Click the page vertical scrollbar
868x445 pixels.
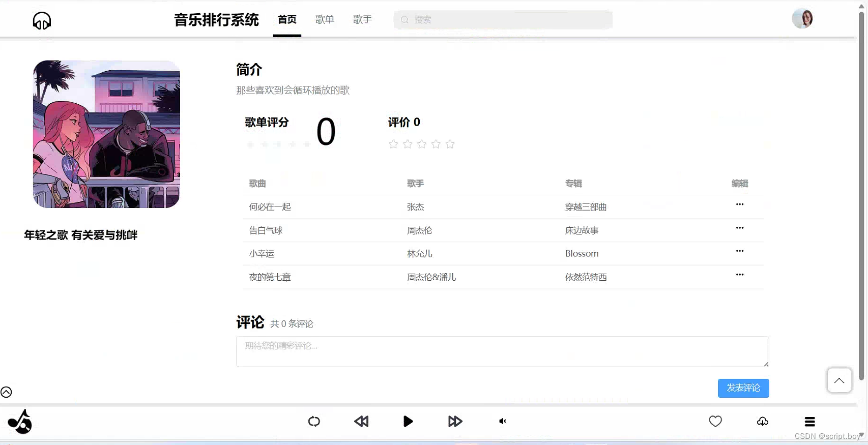pos(861,196)
